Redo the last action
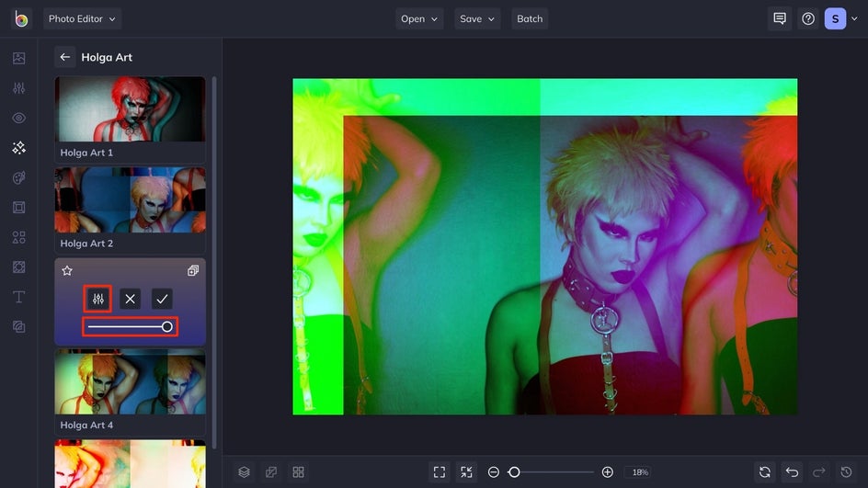 [x=819, y=472]
